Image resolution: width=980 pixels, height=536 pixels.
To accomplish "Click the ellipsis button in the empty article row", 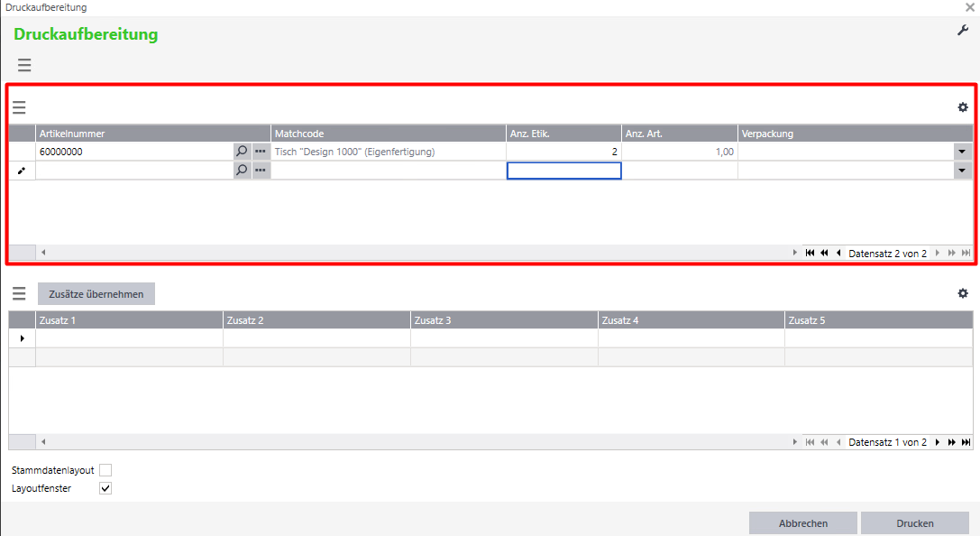I will [261, 170].
